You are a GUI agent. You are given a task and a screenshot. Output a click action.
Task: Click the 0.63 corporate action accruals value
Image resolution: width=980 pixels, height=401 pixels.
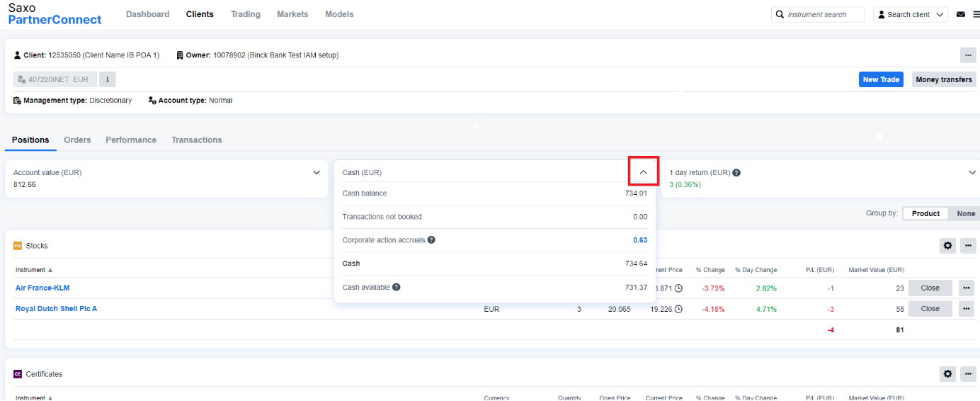[640, 240]
